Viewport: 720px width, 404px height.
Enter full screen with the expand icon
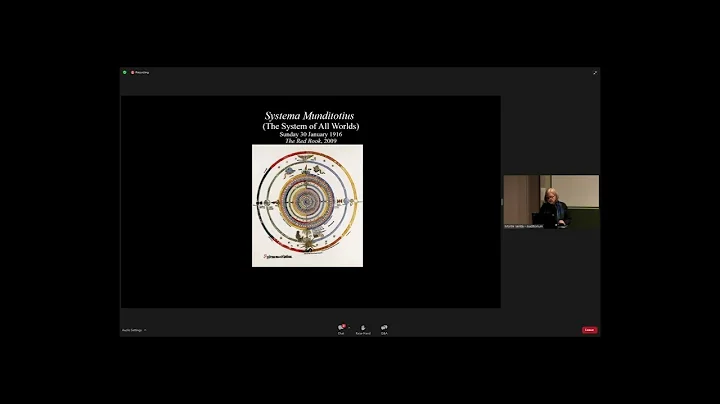(x=595, y=73)
